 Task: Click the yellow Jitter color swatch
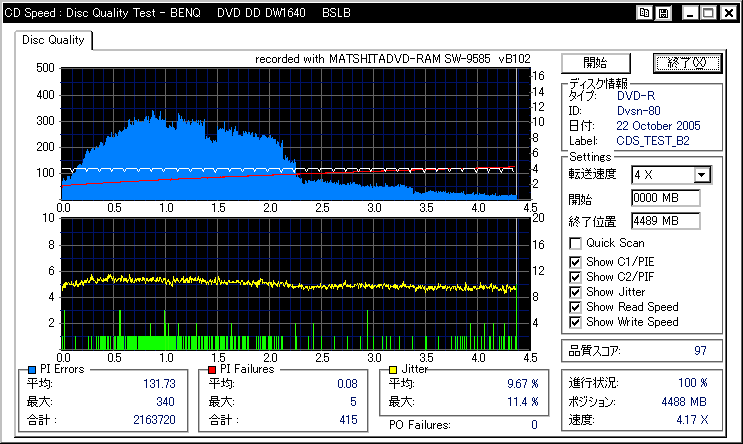click(392, 370)
